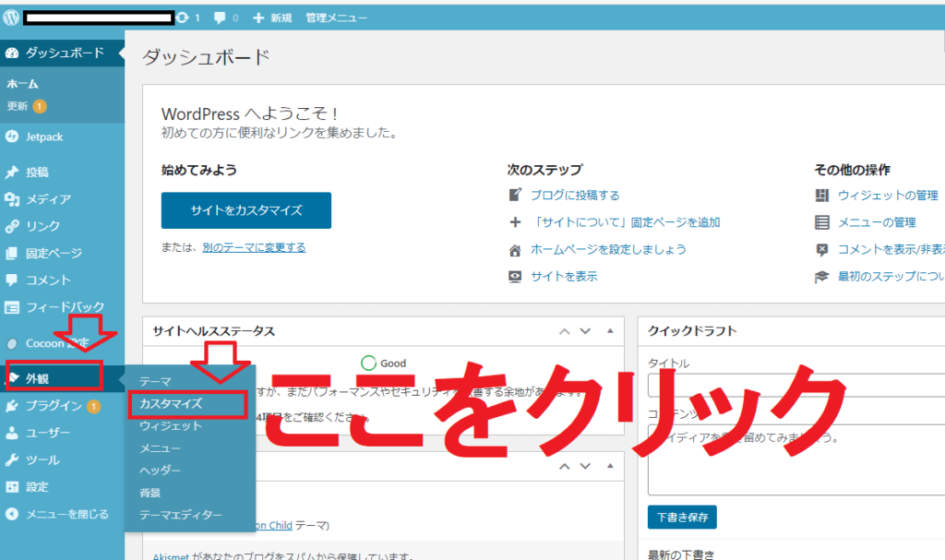Open the 管理メニュー admin bar item
Image resolution: width=945 pixels, height=560 pixels.
point(336,18)
